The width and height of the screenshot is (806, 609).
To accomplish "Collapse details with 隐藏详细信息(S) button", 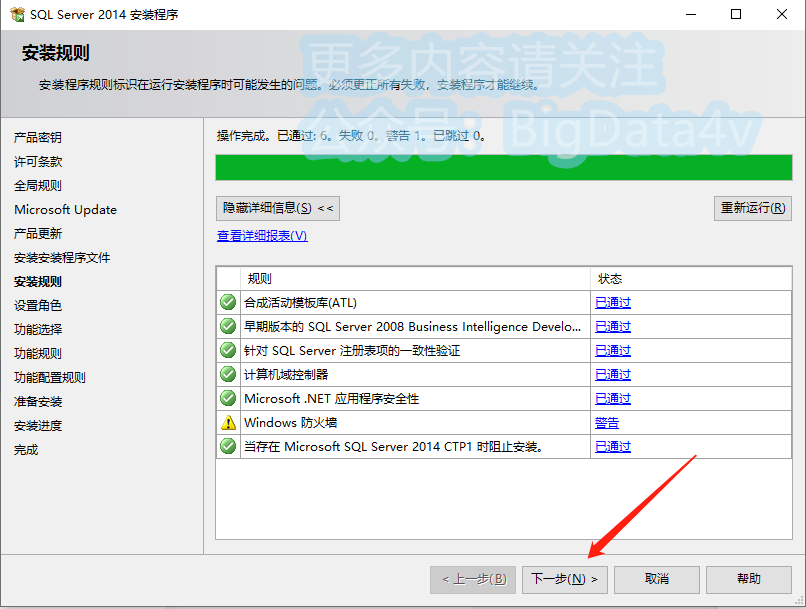I will click(278, 208).
